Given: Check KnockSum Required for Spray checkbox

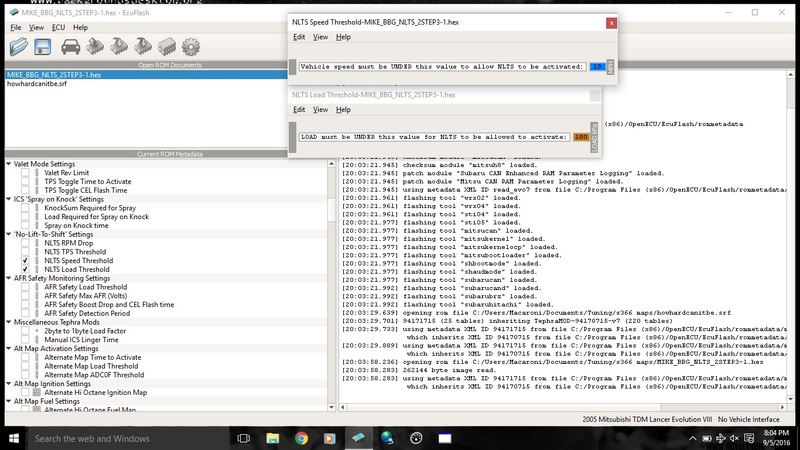Looking at the screenshot, I should pyautogui.click(x=25, y=208).
